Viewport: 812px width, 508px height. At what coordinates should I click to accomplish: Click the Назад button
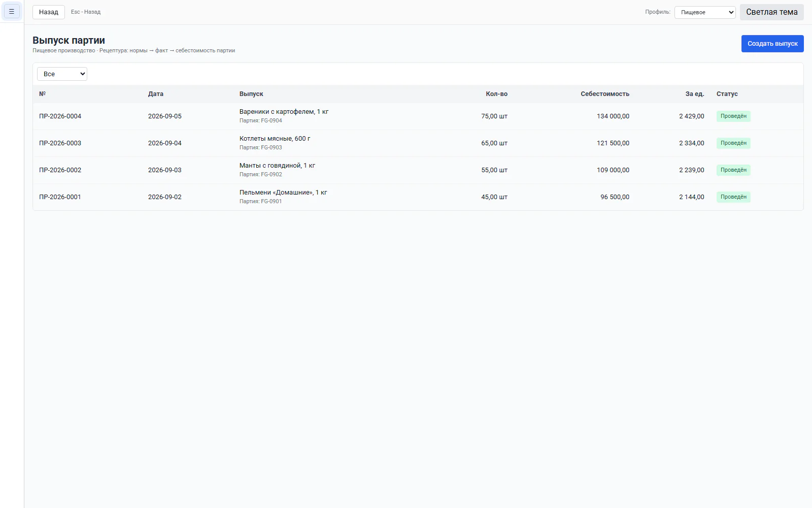pos(49,12)
